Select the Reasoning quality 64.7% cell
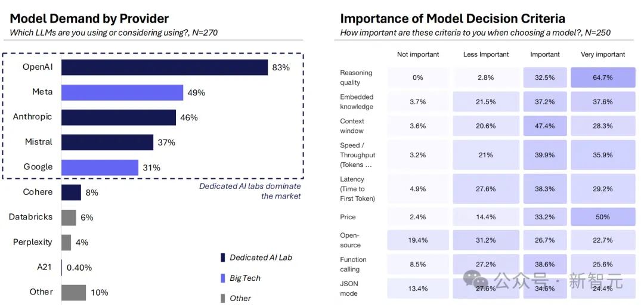644x307 pixels. click(603, 77)
